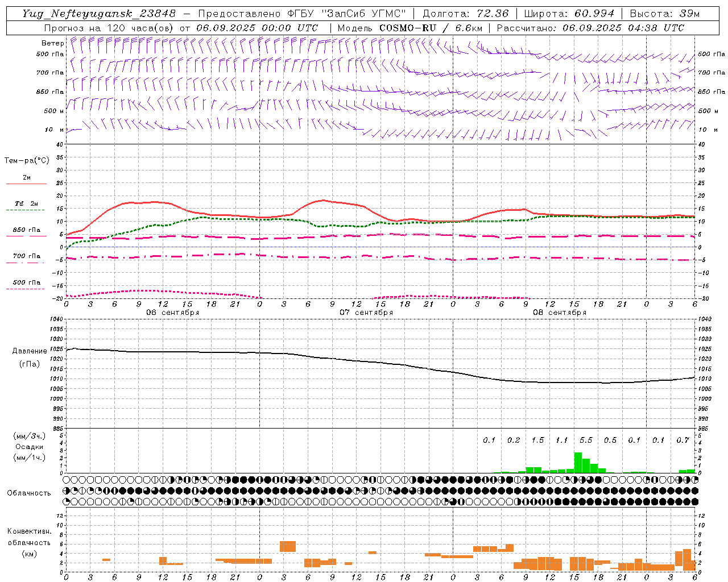Select the Давление pressure panel label
728x582 pixels.
[30, 351]
